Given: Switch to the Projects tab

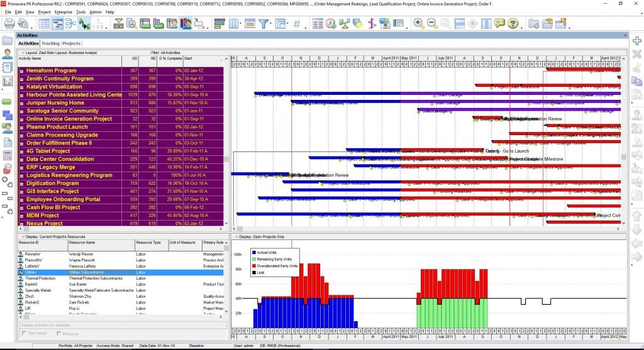Looking at the screenshot, I should tap(72, 43).
